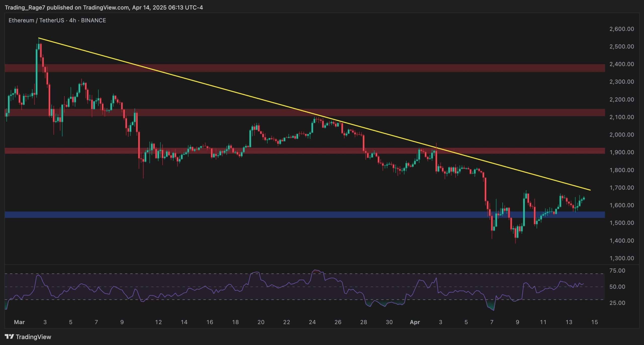Screen dimensions: 644x345
Task: Click the 15 date label on time axis
Action: [594, 322]
